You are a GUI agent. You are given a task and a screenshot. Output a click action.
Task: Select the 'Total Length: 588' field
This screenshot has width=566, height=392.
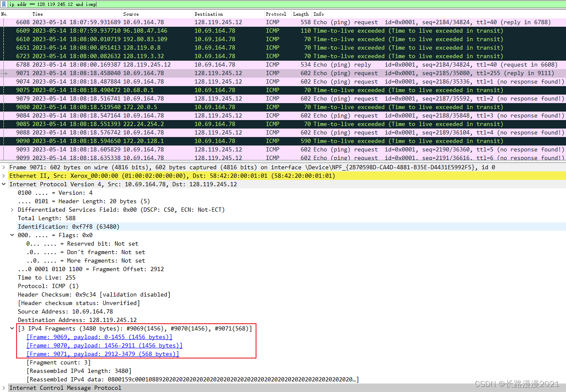47,218
